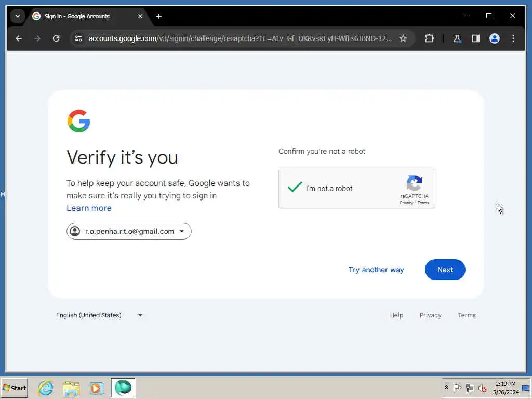Screen dimensions: 532x399
Task: Open Windows Explorer folder icon in taskbar
Action: (71, 388)
